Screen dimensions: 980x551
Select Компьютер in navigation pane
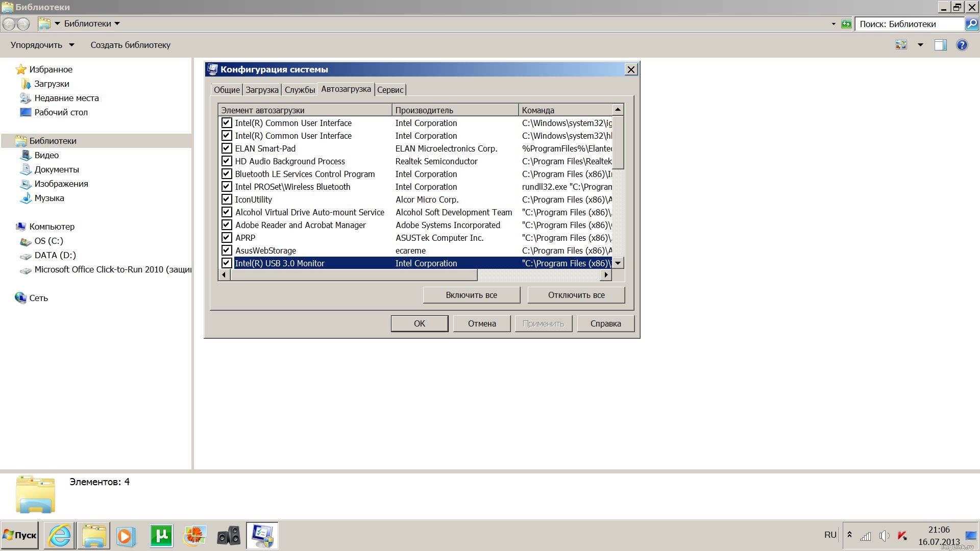click(52, 227)
